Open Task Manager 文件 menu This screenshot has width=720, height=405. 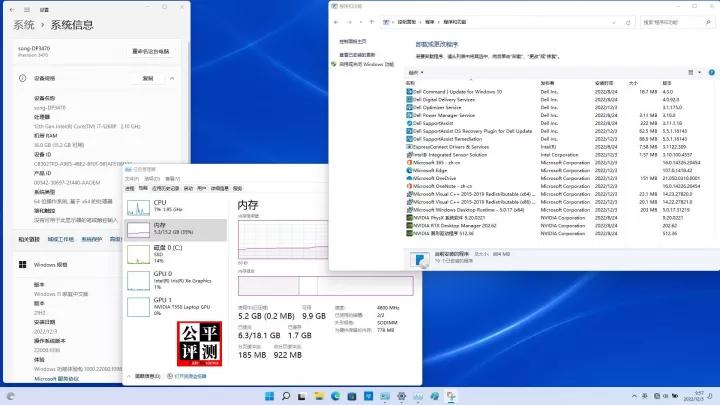pos(132,179)
